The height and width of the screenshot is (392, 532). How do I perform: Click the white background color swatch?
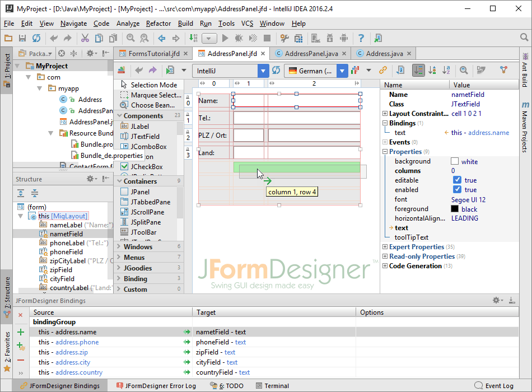(455, 161)
